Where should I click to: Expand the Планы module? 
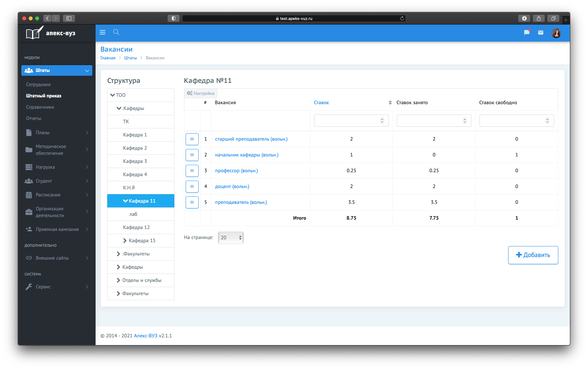(57, 133)
